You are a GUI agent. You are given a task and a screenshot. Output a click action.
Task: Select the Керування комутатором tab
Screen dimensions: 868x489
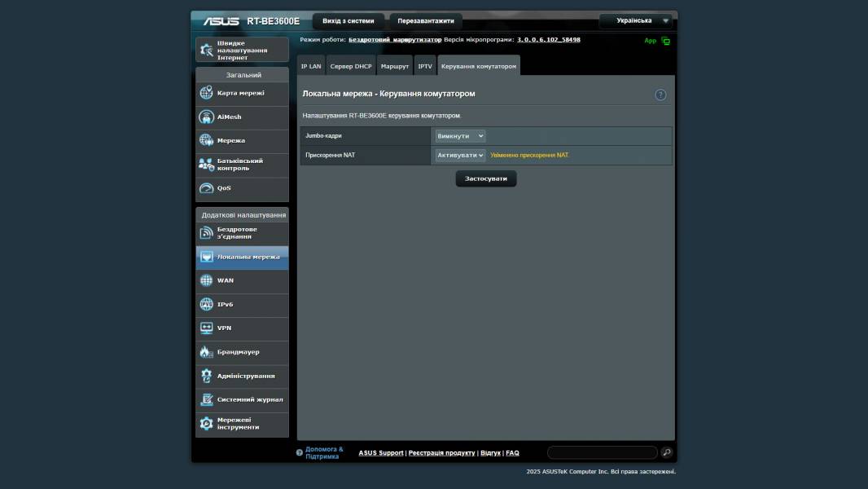click(479, 66)
